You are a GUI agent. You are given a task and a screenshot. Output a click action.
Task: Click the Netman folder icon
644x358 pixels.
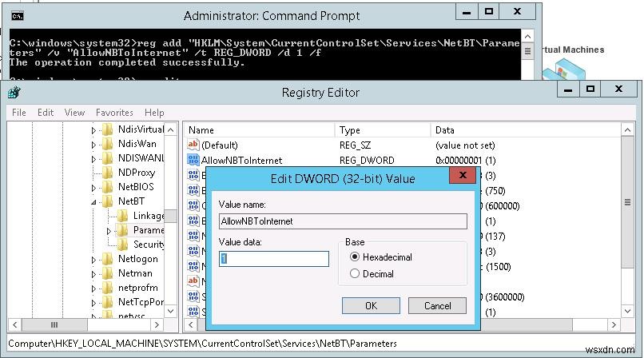[x=108, y=273]
